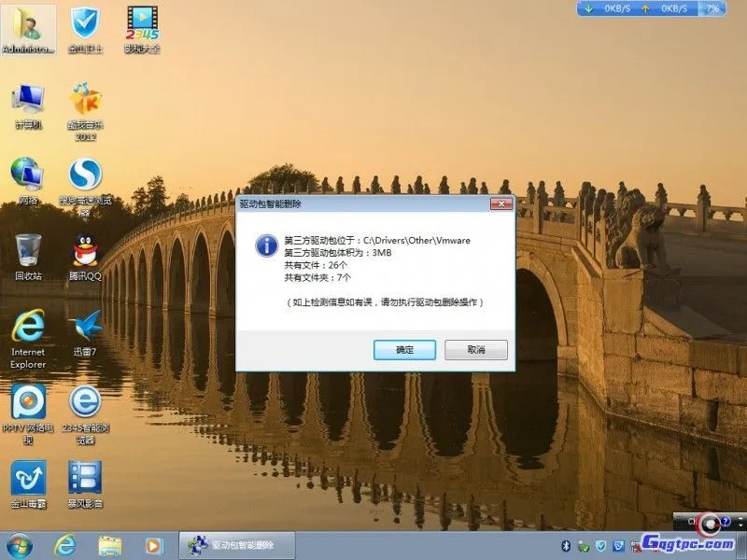Click the Bluetooth tray icon
This screenshot has width=747, height=560.
568,547
